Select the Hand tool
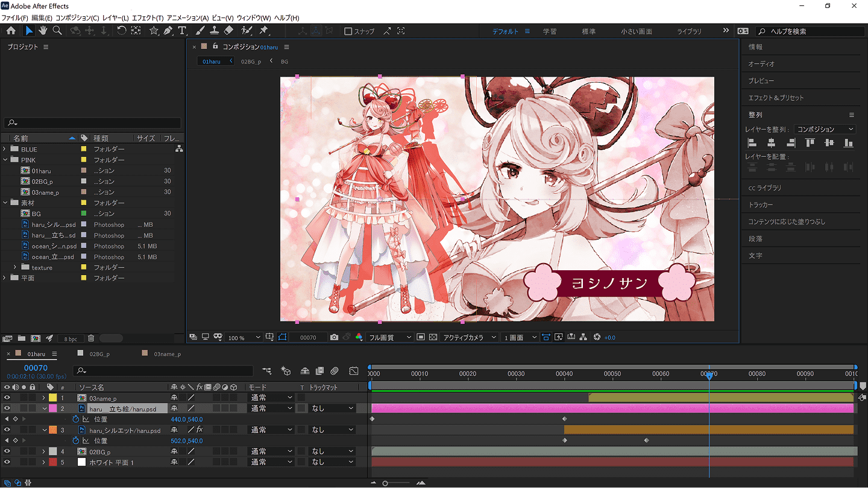 point(43,31)
